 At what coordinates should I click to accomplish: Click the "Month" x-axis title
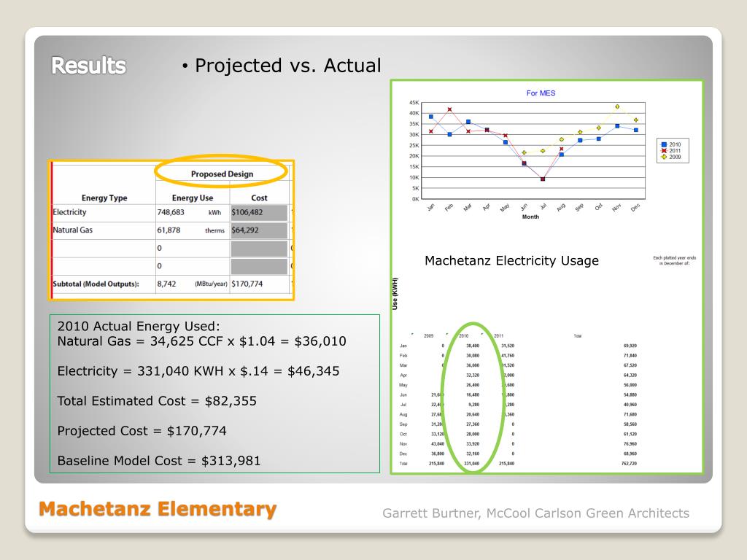pos(531,217)
